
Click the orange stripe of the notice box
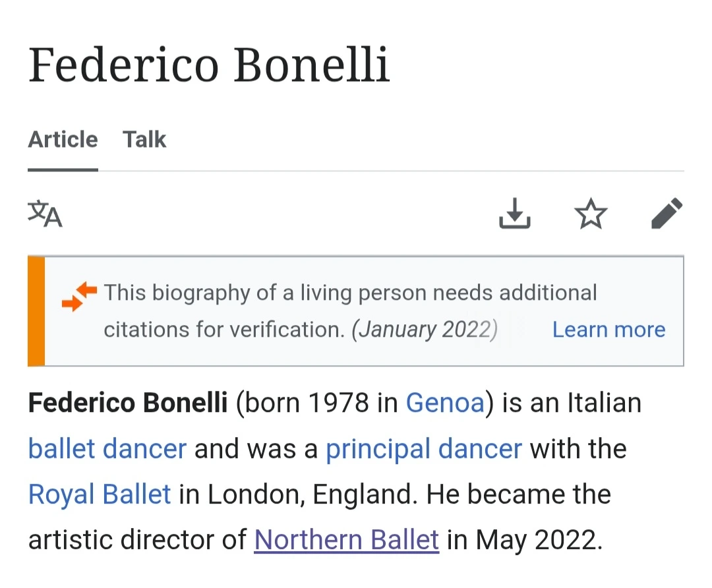36,311
